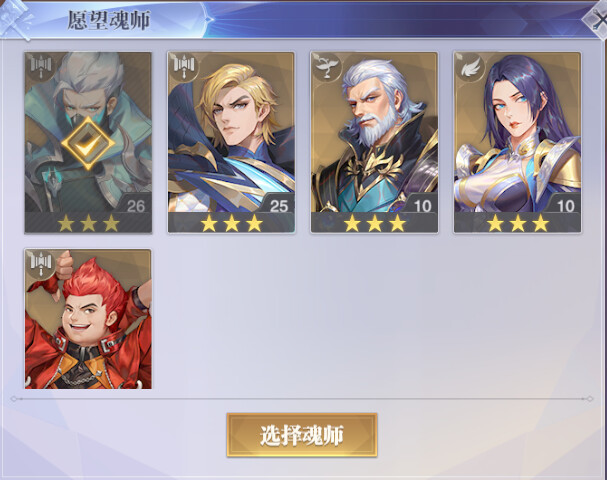This screenshot has width=607, height=480.
Task: Select the purple-haired woman card numbered 10
Action: (518, 142)
